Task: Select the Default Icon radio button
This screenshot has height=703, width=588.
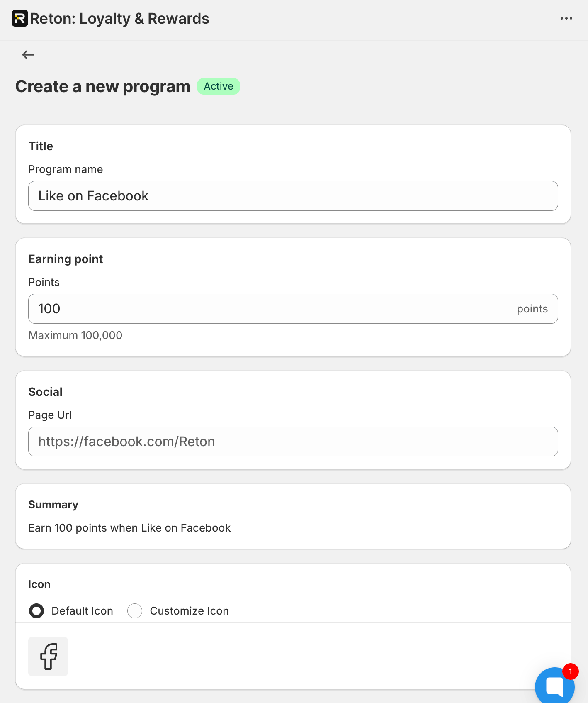Action: 36,611
